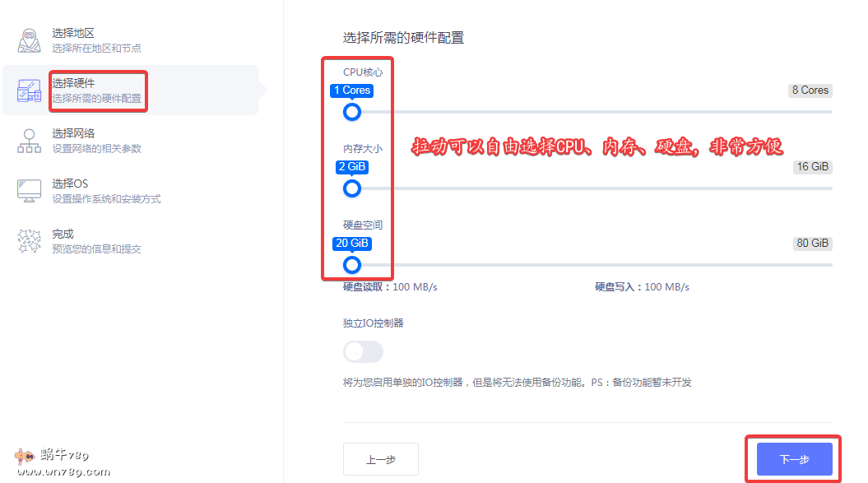Open the 选择网络 wizard step
The height and width of the screenshot is (483, 868).
click(73, 133)
